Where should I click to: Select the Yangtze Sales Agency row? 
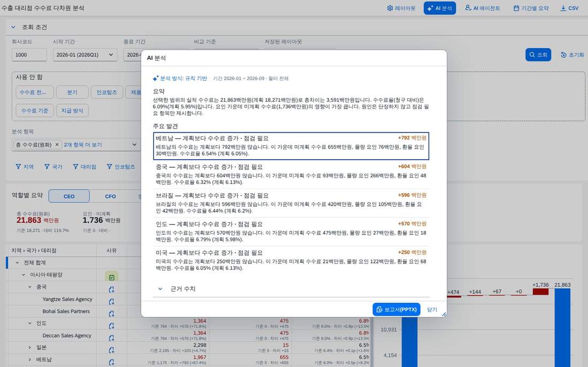[67, 299]
